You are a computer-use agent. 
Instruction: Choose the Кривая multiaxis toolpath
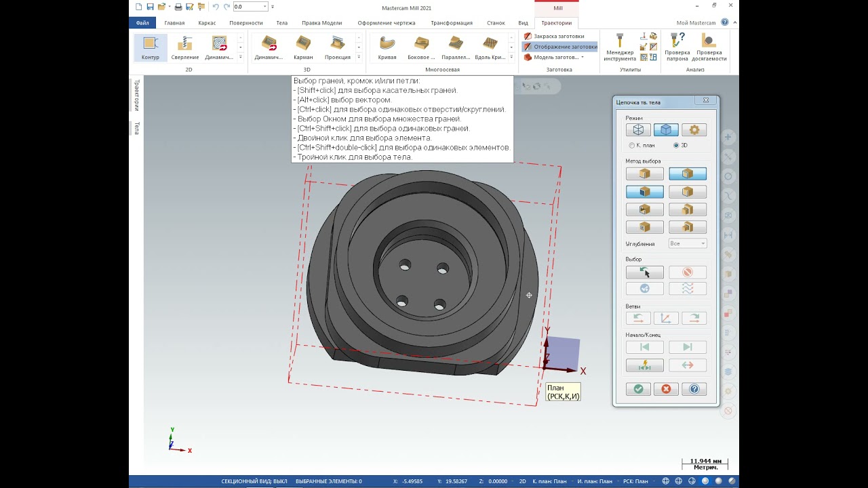(x=387, y=48)
